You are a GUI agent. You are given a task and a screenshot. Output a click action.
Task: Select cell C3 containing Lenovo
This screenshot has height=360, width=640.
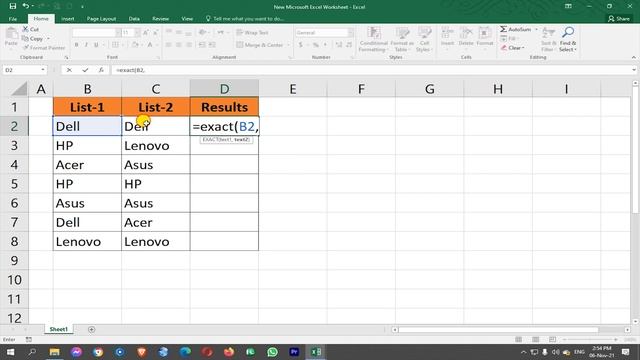(x=156, y=145)
